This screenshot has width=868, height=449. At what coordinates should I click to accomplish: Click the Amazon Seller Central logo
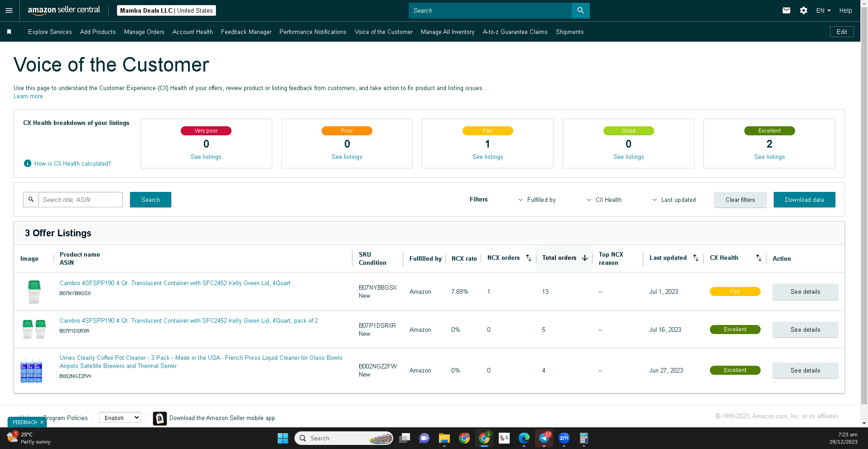click(64, 10)
